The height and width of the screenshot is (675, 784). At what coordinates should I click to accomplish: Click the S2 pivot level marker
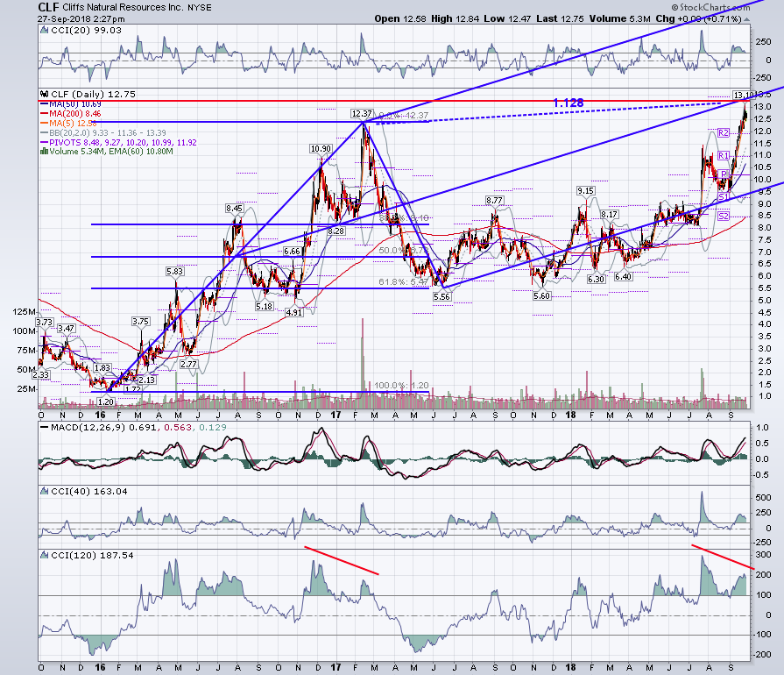click(x=724, y=217)
